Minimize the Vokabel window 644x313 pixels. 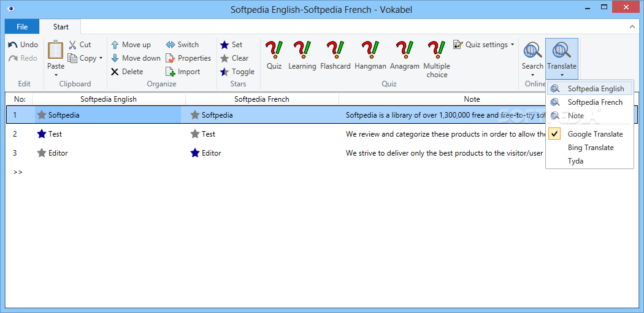(586, 8)
